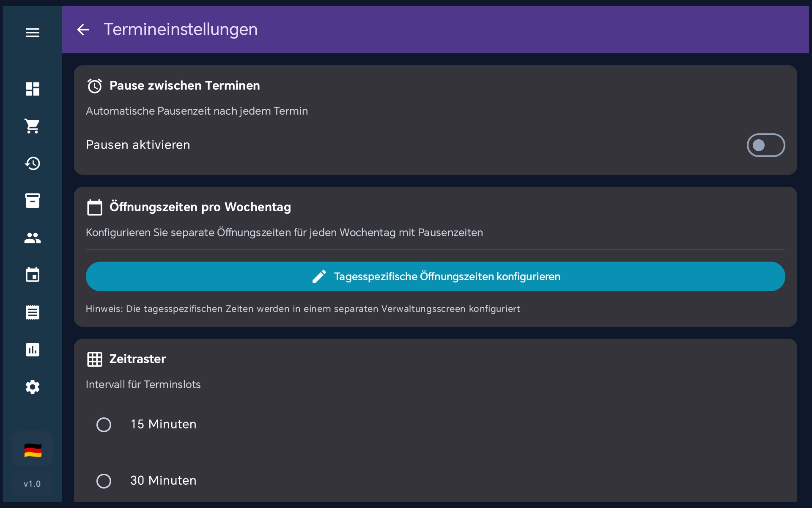Open the hamburger navigation menu
812x508 pixels.
pos(32,32)
